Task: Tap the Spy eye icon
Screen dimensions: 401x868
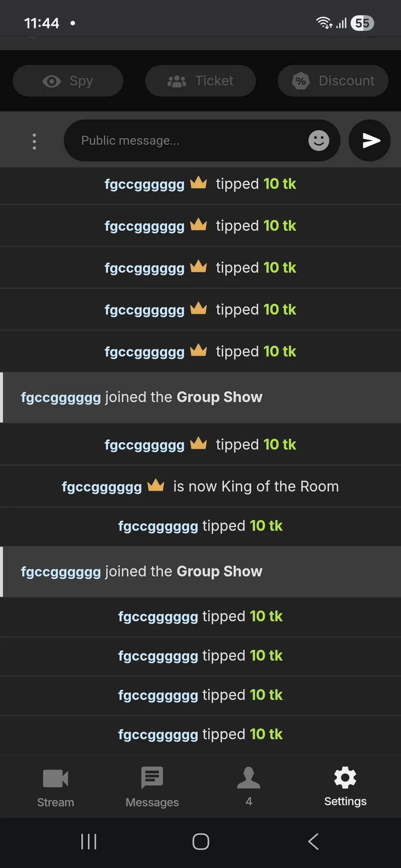Action: (52, 81)
